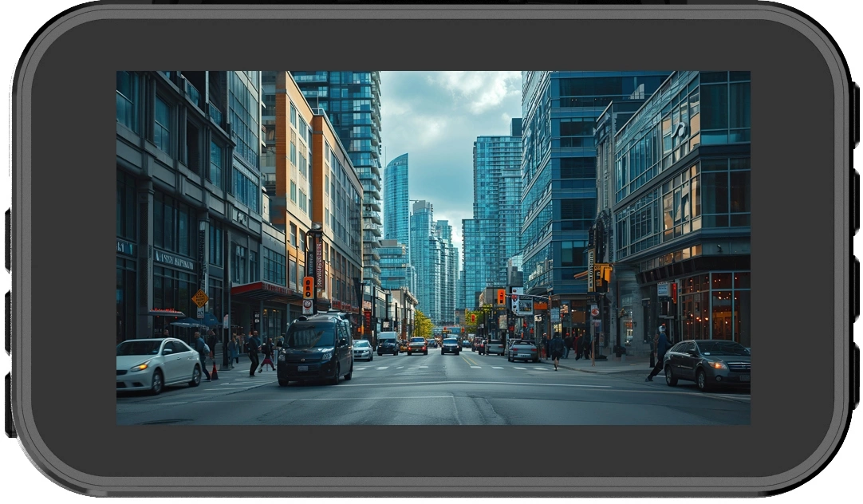Viewport: 863px width, 504px height.
Task: Tap the white sedan on the left
Action: (x=158, y=364)
